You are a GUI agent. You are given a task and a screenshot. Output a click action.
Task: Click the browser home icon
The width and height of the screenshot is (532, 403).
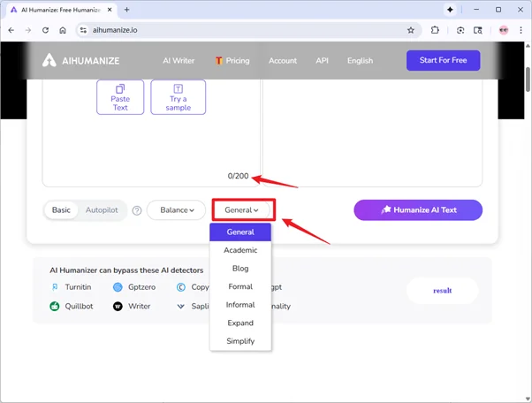click(x=63, y=29)
